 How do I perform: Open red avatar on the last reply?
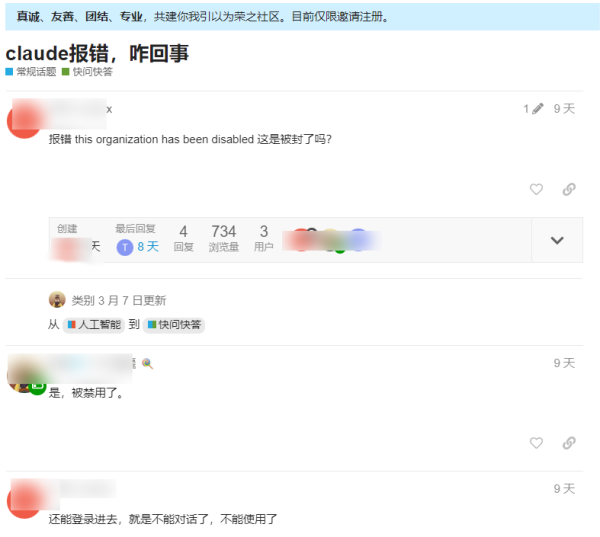pyautogui.click(x=24, y=501)
